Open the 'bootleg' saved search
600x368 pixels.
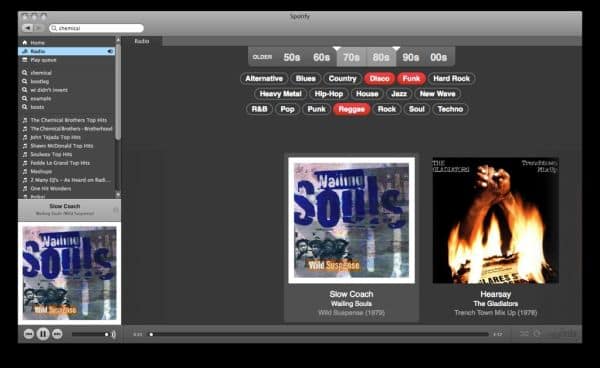(x=39, y=81)
